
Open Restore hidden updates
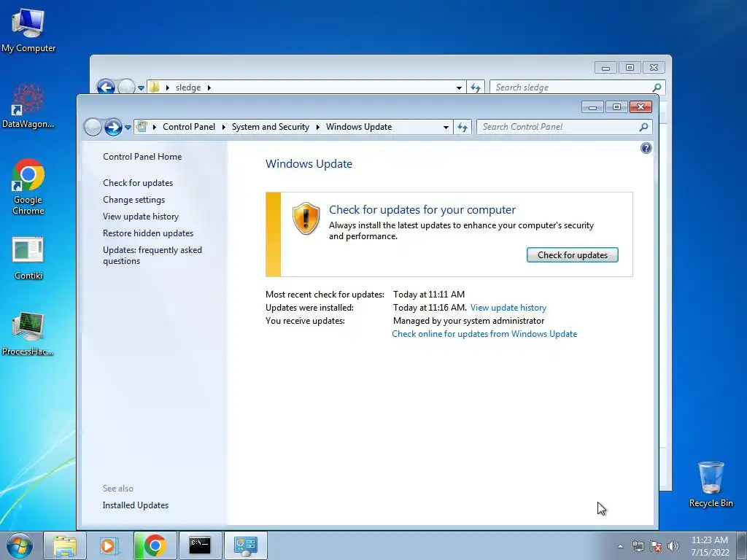[147, 233]
